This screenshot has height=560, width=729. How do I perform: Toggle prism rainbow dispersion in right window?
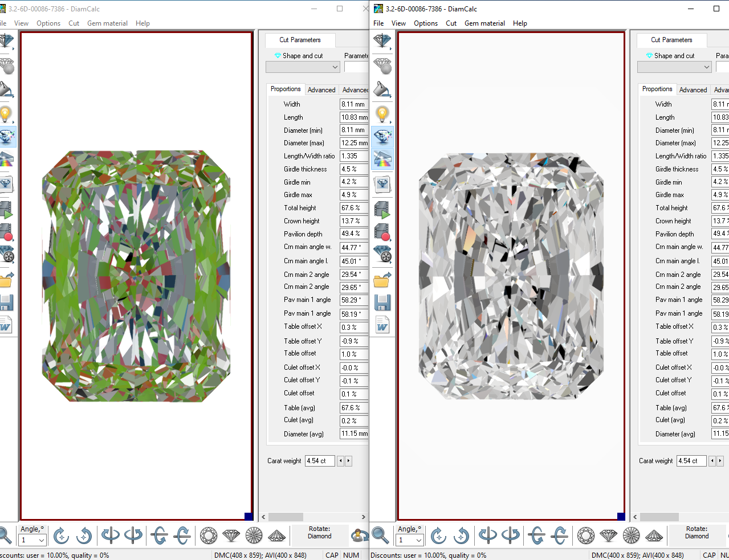(382, 159)
